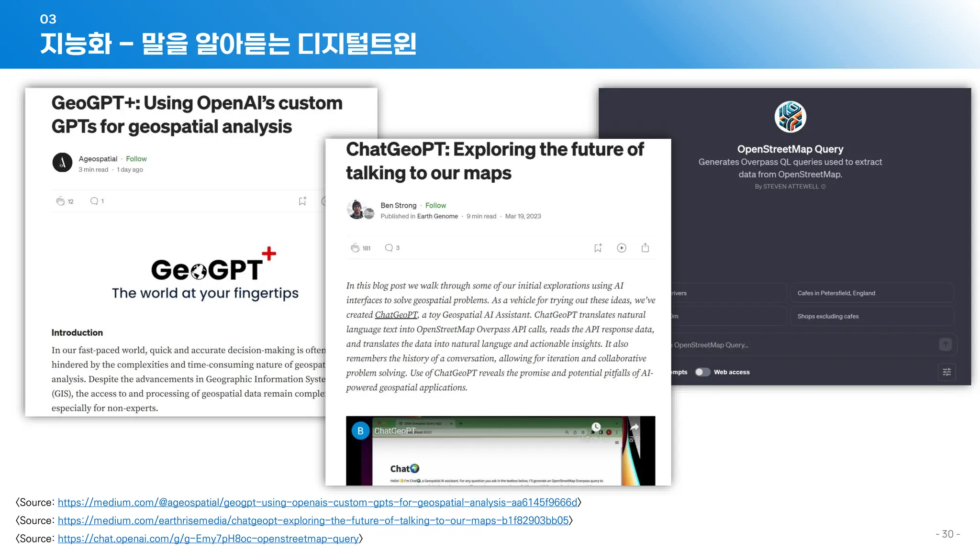Click the GeoGPT+ article title heading

197,115
